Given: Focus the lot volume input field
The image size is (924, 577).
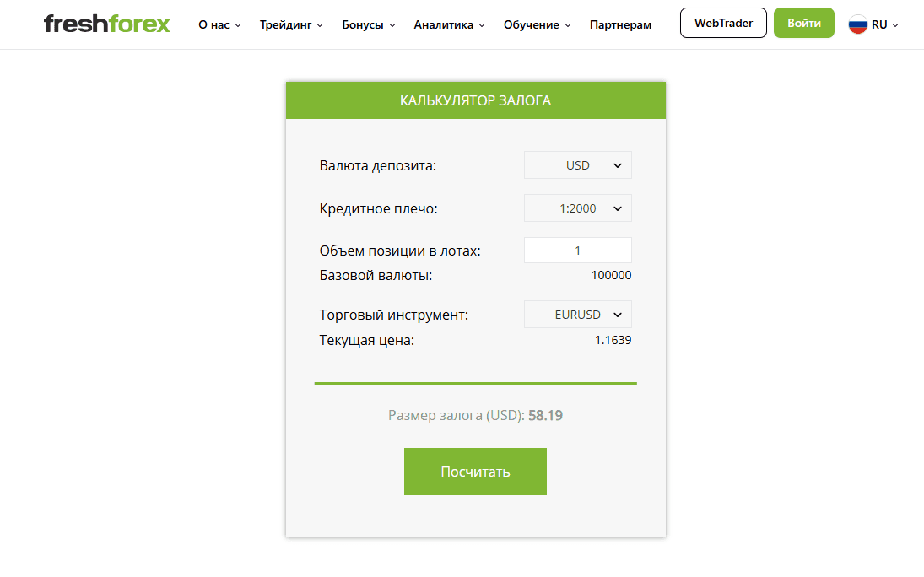Looking at the screenshot, I should [x=577, y=251].
